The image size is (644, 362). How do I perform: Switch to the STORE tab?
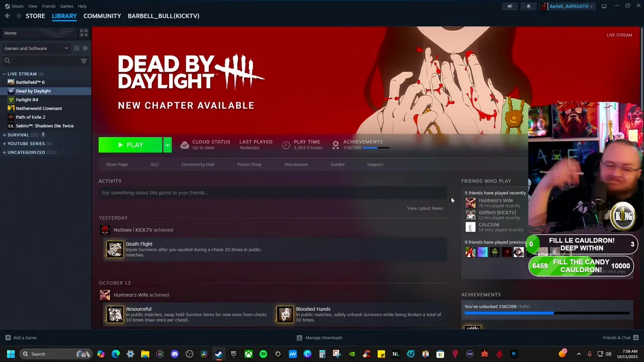[x=35, y=16]
